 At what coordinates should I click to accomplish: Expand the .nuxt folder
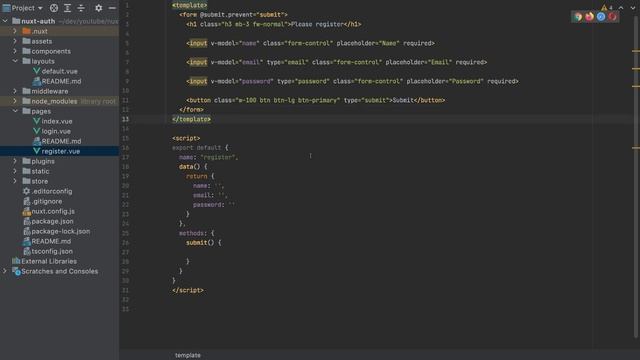[x=15, y=31]
